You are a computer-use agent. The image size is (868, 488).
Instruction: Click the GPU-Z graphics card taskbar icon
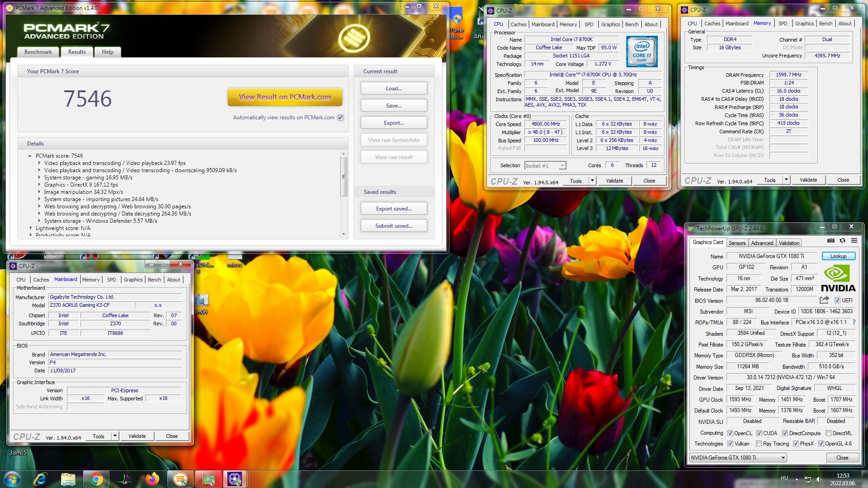coord(208,479)
